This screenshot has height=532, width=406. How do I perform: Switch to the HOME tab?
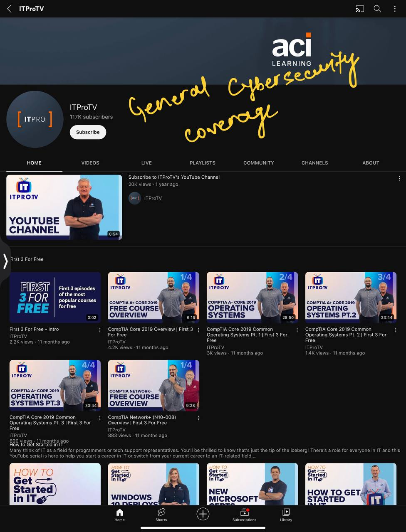(34, 163)
